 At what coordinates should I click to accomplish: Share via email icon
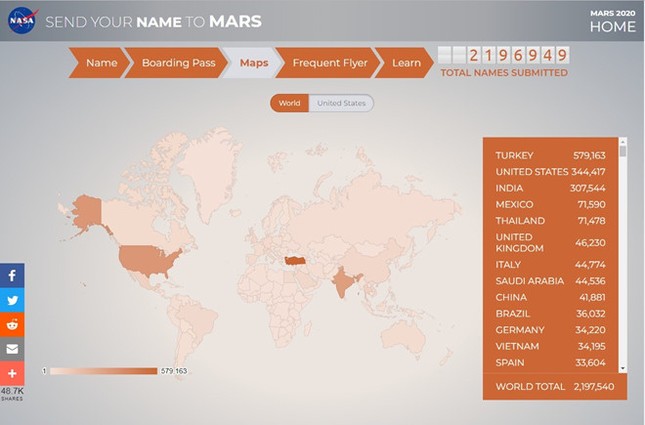click(x=12, y=349)
